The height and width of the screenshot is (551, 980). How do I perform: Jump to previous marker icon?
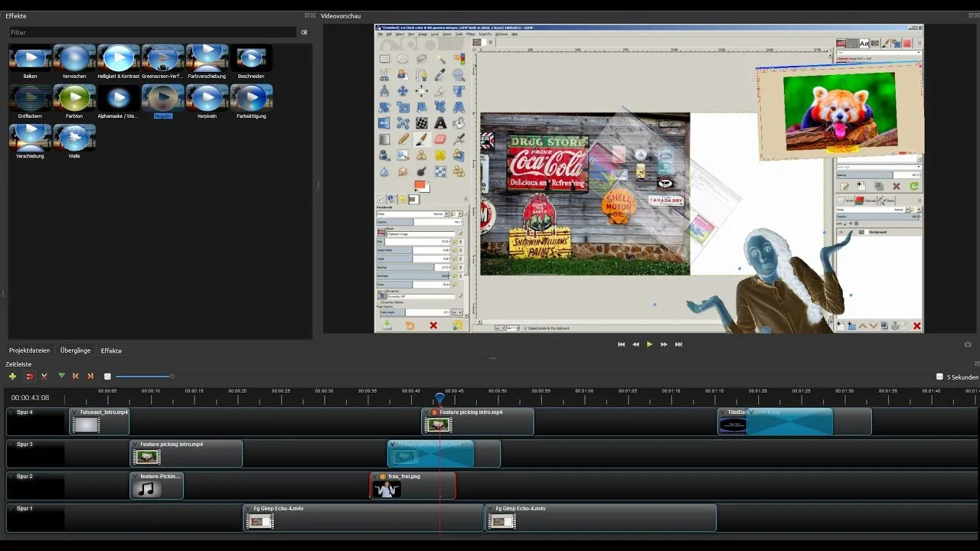point(76,377)
